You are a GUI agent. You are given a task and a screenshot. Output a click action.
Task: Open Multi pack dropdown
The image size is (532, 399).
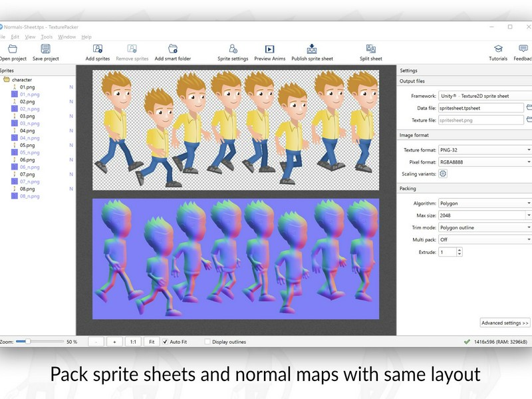coord(485,239)
